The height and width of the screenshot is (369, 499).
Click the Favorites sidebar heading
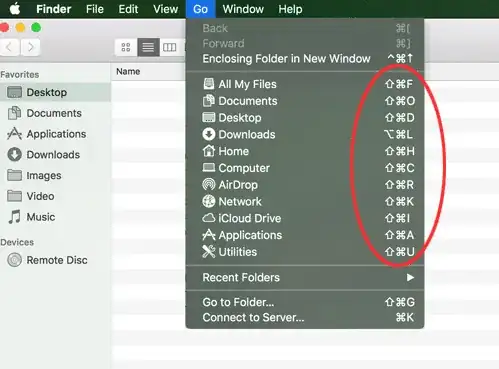coord(20,74)
